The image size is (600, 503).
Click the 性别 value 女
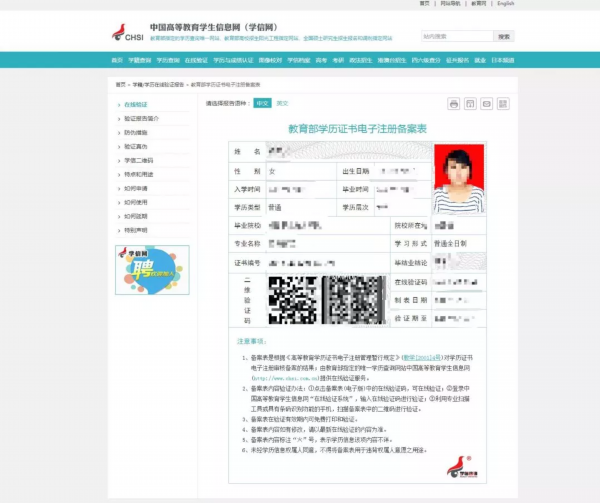272,171
